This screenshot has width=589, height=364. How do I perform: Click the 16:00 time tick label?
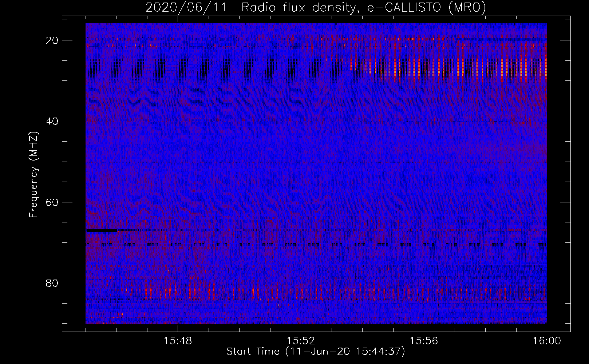[547, 341]
